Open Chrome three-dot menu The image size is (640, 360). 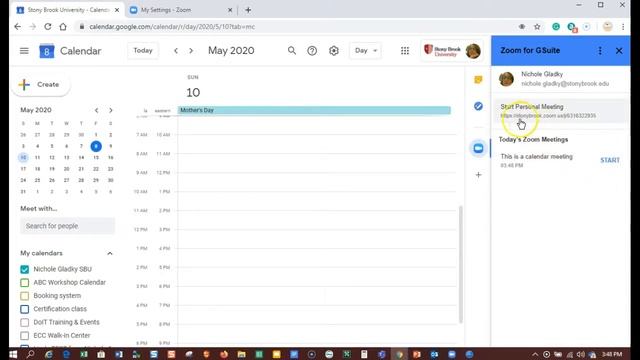623,27
